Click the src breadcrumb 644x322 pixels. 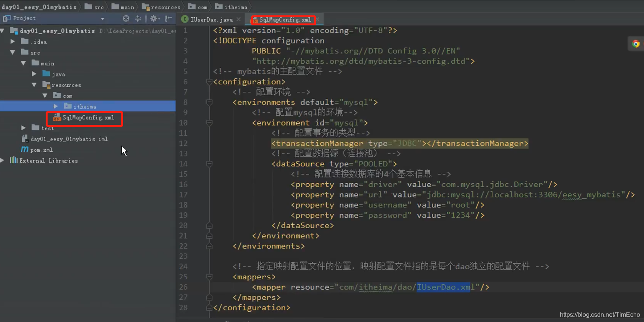[94, 7]
